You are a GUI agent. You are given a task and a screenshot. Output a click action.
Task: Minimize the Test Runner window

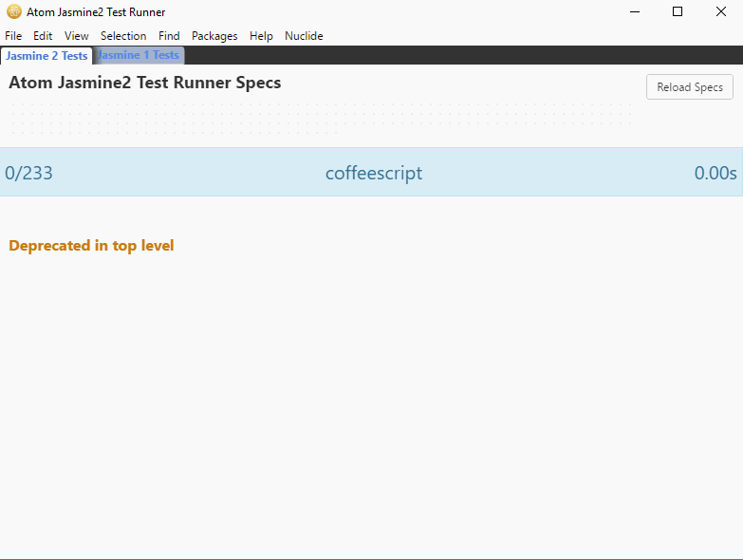[x=635, y=11]
